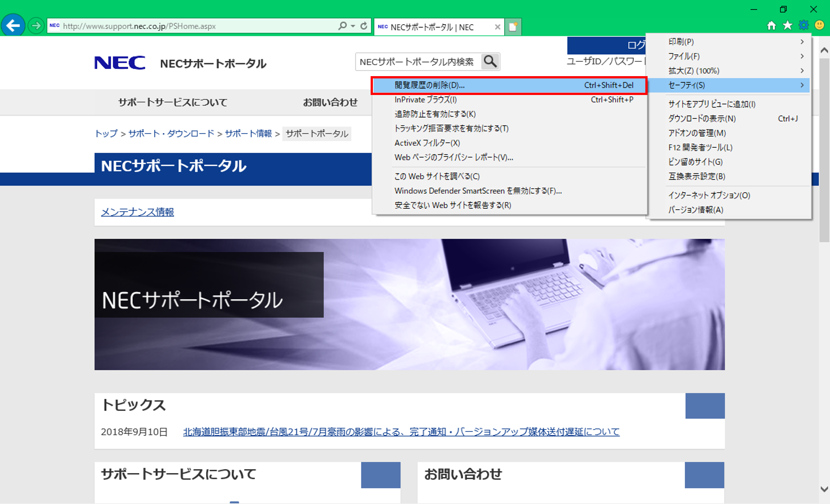Open a new tab button
Screen dimensions: 830x504
click(x=513, y=27)
